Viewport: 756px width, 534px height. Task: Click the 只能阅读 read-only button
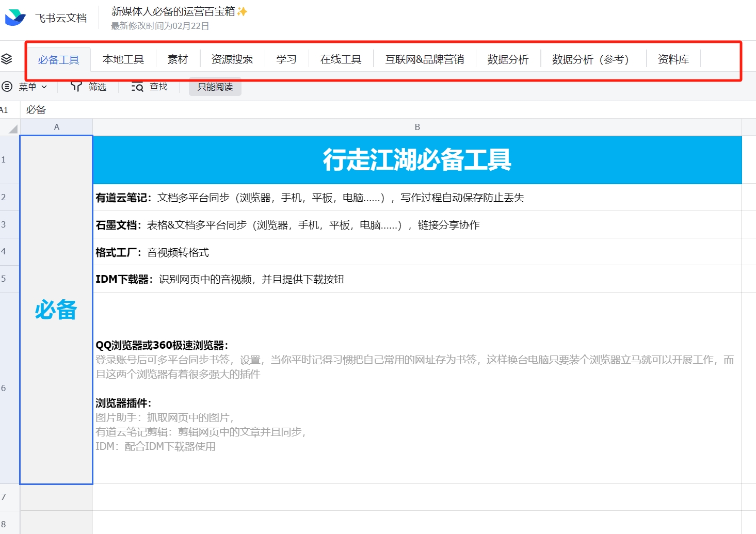point(215,87)
